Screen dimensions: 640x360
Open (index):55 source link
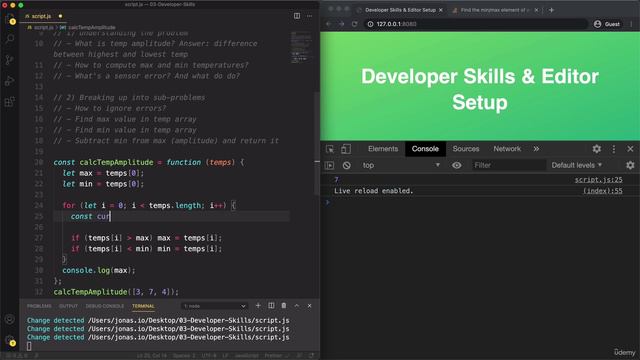click(602, 191)
